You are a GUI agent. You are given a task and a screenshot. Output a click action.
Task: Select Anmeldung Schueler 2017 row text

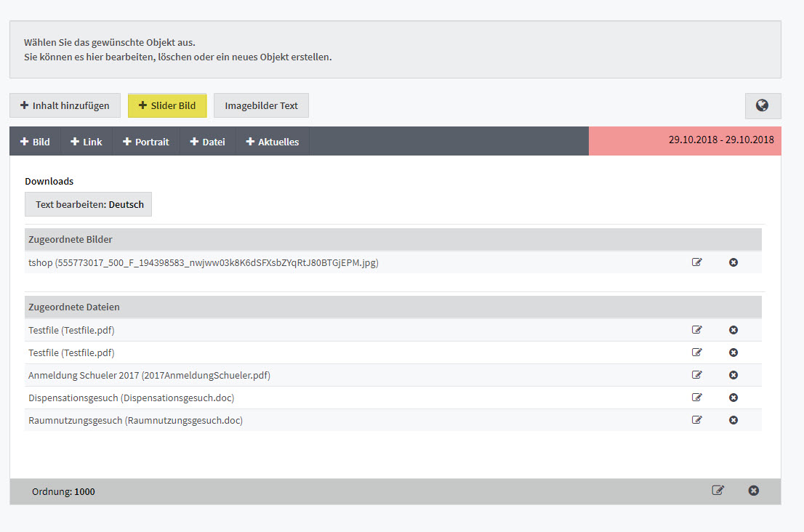(149, 376)
